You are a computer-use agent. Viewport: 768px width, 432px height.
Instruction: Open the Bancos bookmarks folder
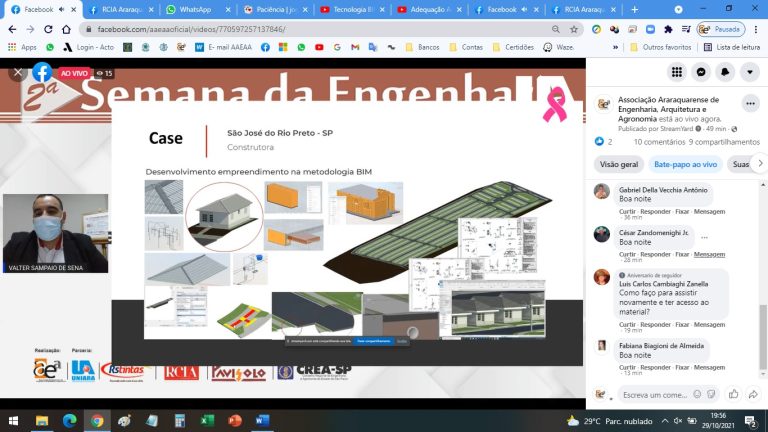422,47
